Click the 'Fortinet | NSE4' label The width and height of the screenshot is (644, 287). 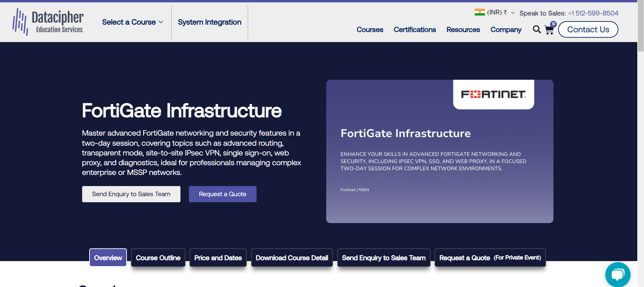354,190
